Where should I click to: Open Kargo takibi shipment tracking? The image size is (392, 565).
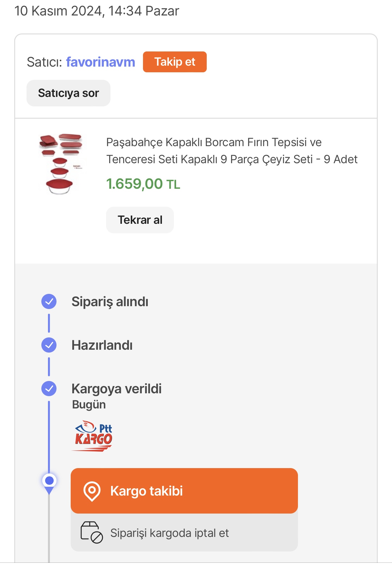[x=184, y=491]
